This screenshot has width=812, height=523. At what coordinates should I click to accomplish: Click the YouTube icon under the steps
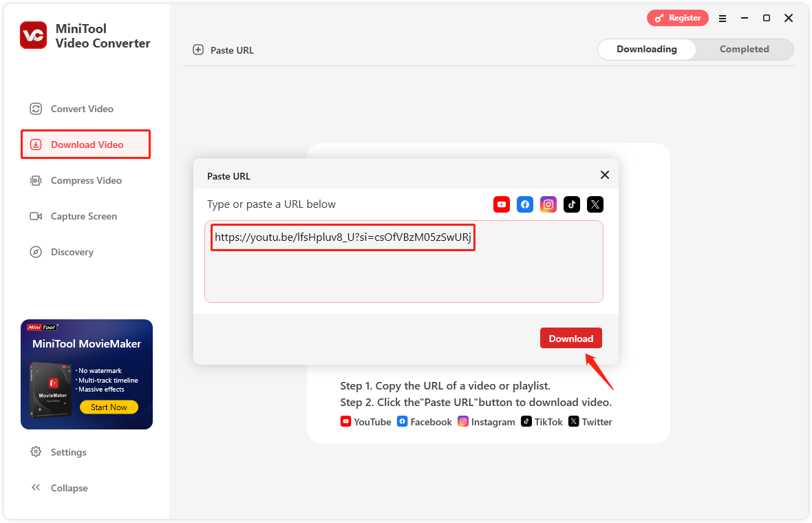345,421
